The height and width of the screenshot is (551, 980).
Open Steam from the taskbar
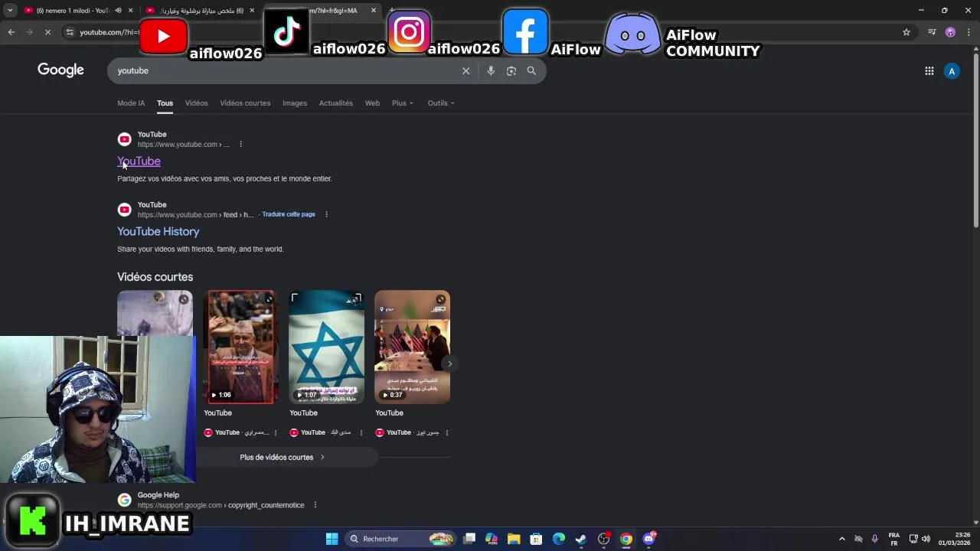[581, 539]
